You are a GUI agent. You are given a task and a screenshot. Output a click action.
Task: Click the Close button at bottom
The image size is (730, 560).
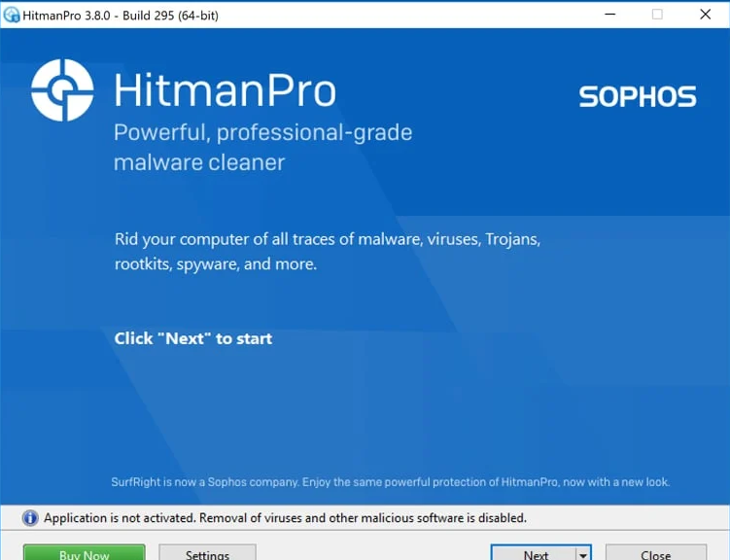pyautogui.click(x=655, y=552)
